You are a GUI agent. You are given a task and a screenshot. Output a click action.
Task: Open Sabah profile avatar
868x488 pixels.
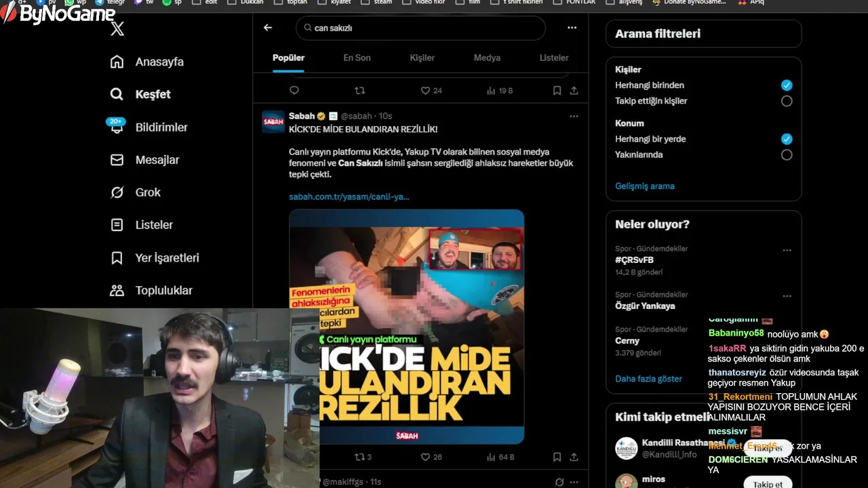click(273, 121)
